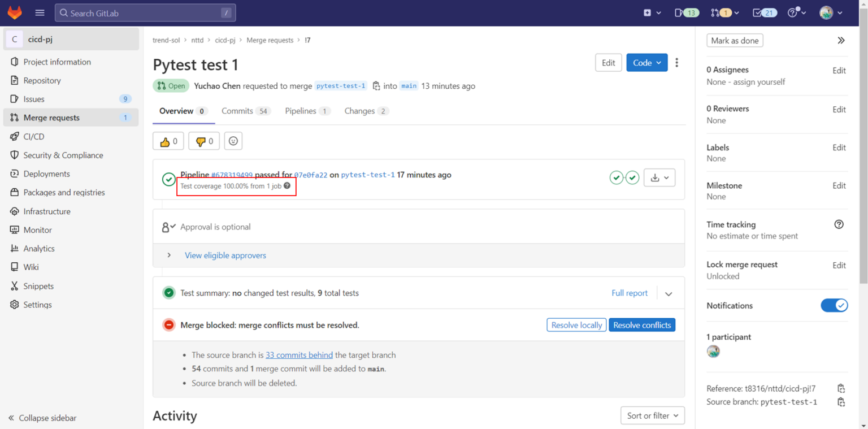Image resolution: width=868 pixels, height=429 pixels.
Task: Open the 33 commits behind link
Action: pos(299,354)
